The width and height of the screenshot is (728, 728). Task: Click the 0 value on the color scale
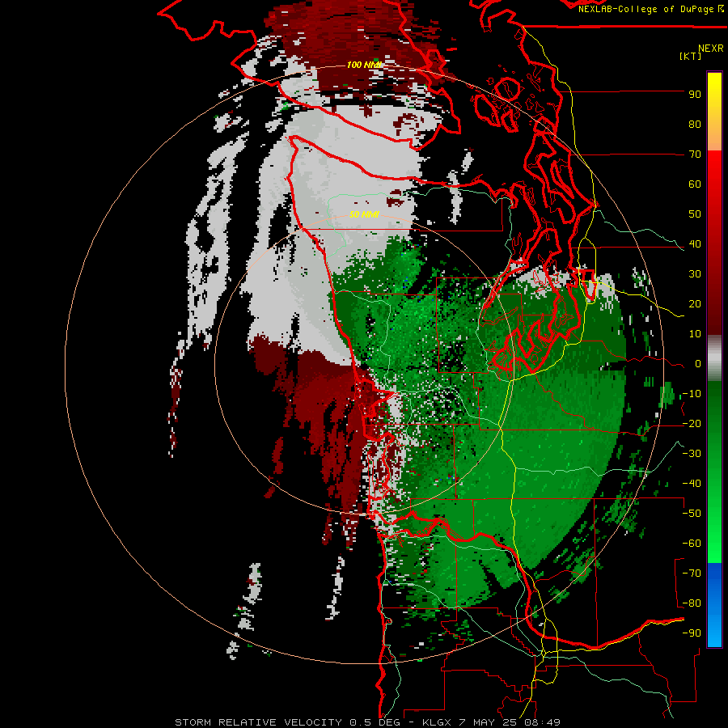coord(698,364)
